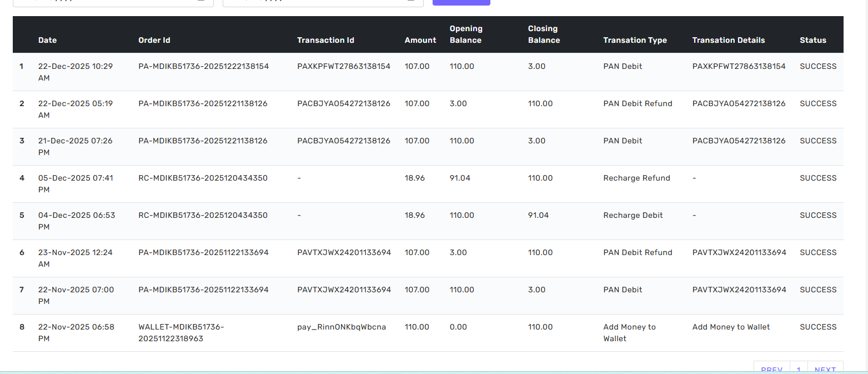Click the Status column header
868x374 pixels.
click(813, 40)
